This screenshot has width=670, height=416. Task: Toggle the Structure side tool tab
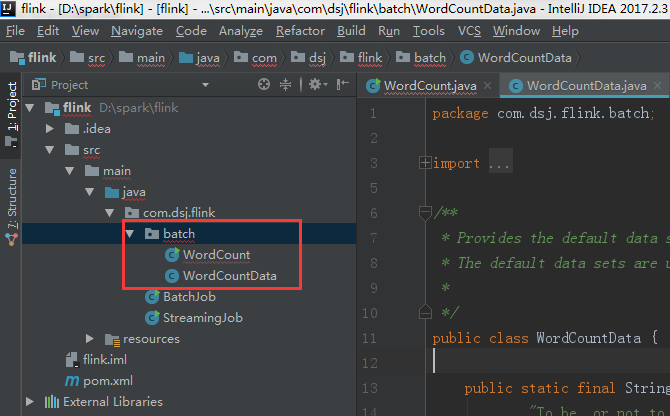pyautogui.click(x=11, y=206)
